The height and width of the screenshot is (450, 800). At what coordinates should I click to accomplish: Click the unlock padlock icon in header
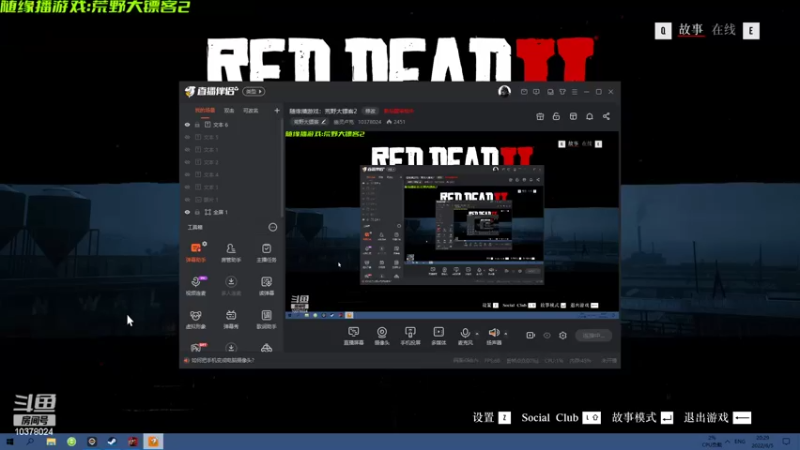pyautogui.click(x=556, y=116)
